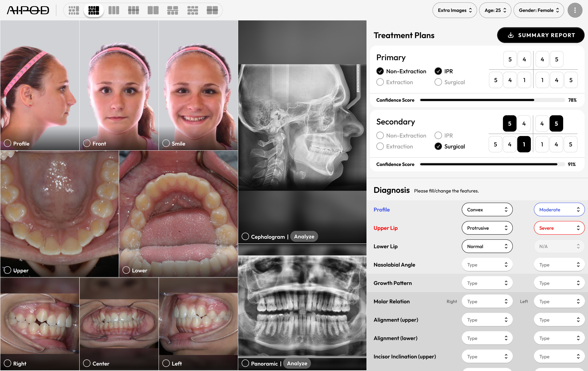Select Extraction in Primary plan
Viewport: 588px width, 371px height.
pos(380,82)
